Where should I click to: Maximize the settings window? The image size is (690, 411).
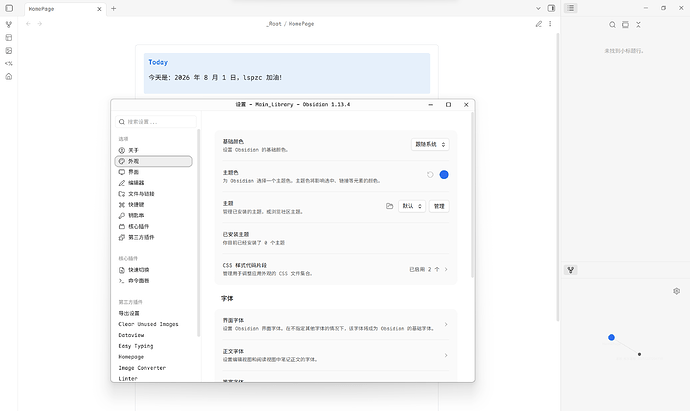click(448, 105)
